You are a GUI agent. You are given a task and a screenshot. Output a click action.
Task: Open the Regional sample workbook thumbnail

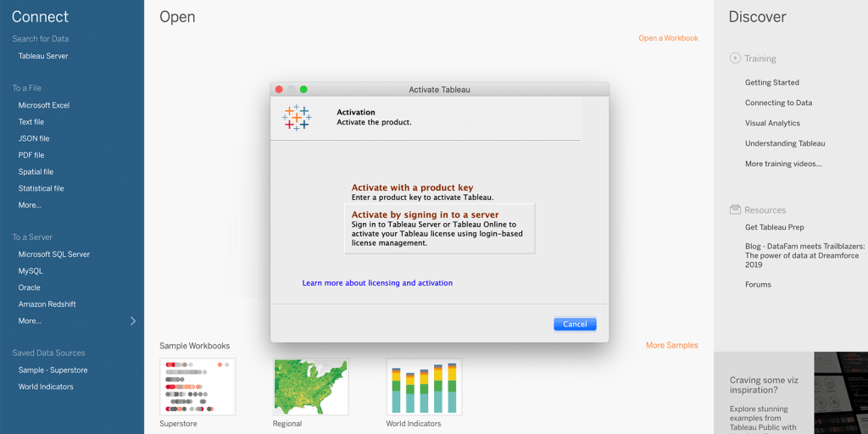tap(311, 387)
